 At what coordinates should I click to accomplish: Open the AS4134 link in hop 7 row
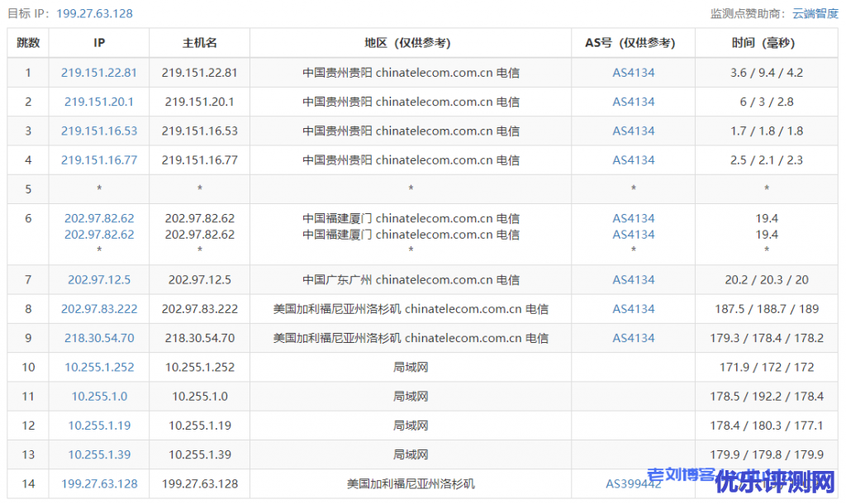pos(633,279)
